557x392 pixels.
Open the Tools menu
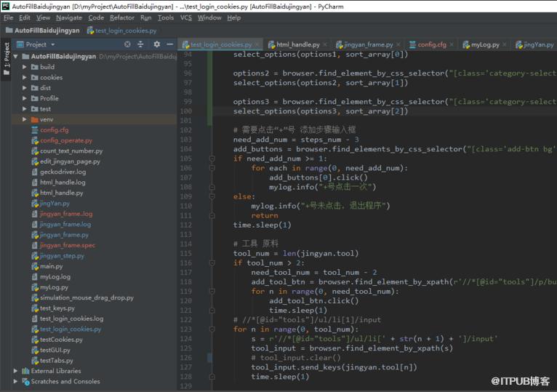tap(166, 17)
